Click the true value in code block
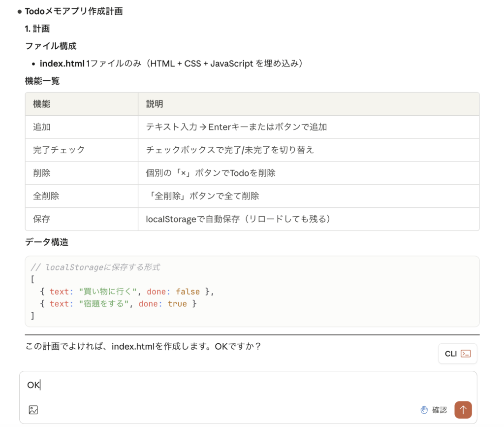 coord(177,304)
